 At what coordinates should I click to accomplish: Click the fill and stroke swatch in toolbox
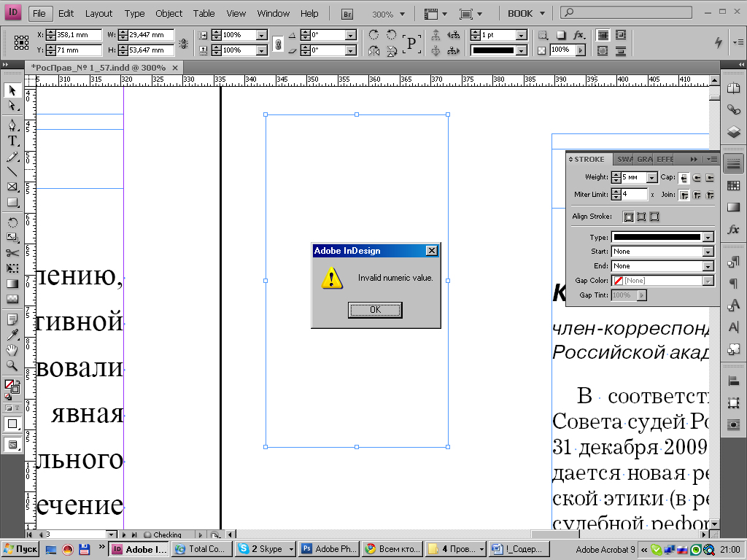(12, 386)
